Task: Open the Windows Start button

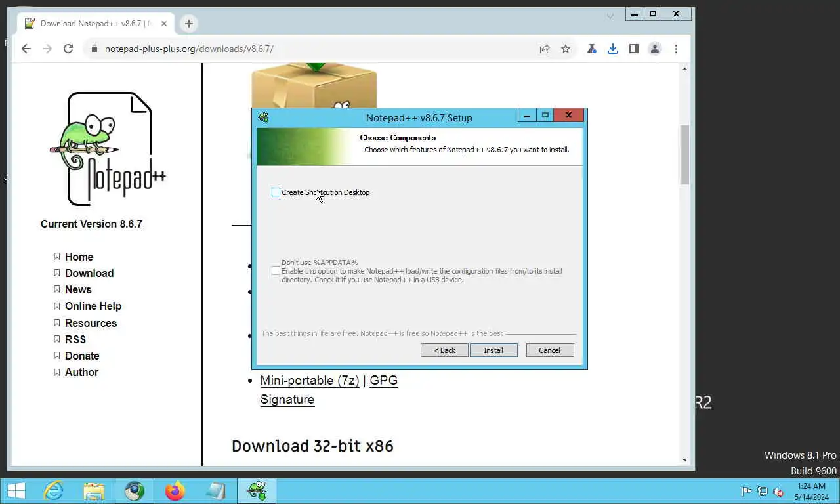Action: 16,491
